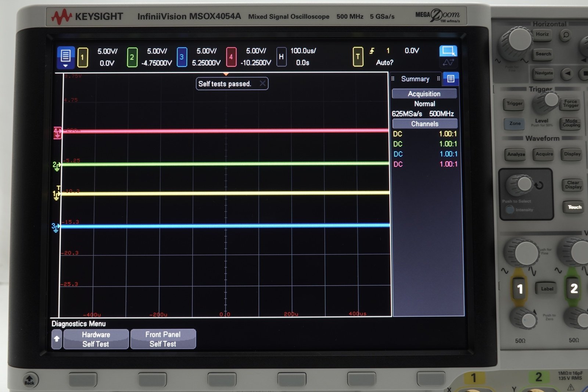Tap the 625MSa/s sample rate text
This screenshot has width=588, height=392.
407,114
